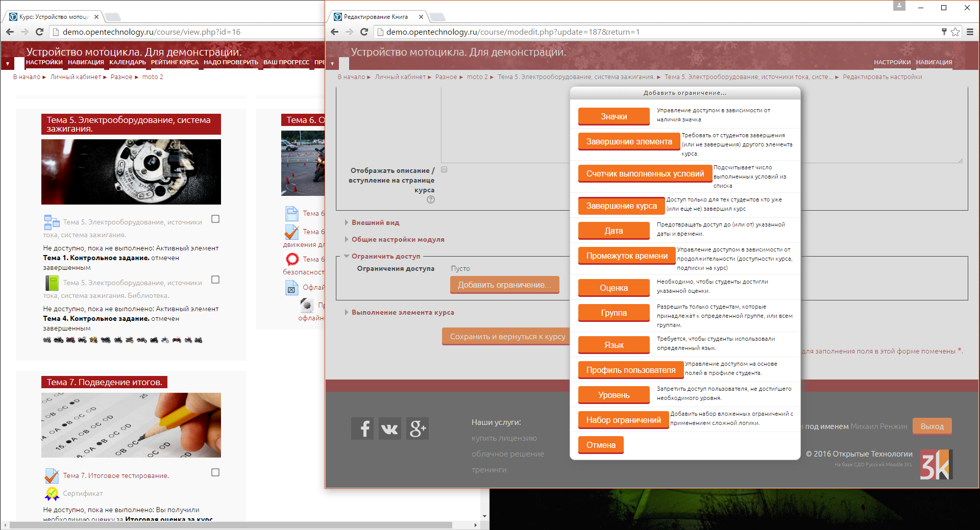Viewport: 980px width, 530px height.
Task: Open НАСТРОЙКИ menu in right window
Action: (892, 62)
